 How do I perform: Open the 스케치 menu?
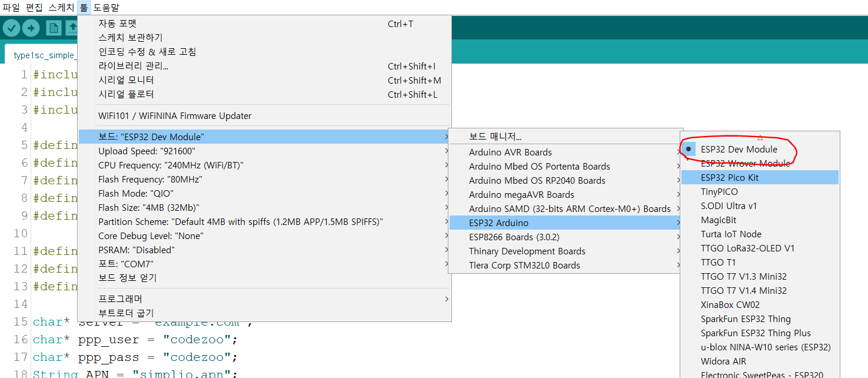pos(61,7)
